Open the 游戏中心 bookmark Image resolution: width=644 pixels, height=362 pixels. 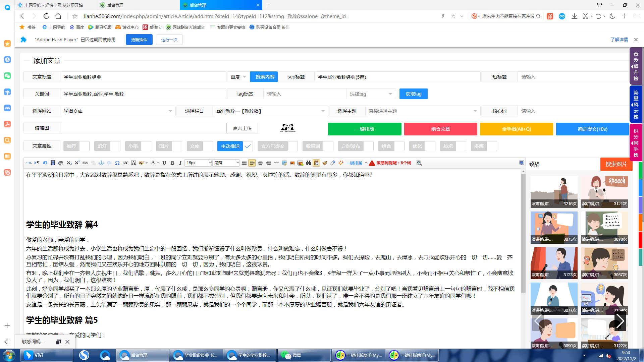[x=127, y=27]
